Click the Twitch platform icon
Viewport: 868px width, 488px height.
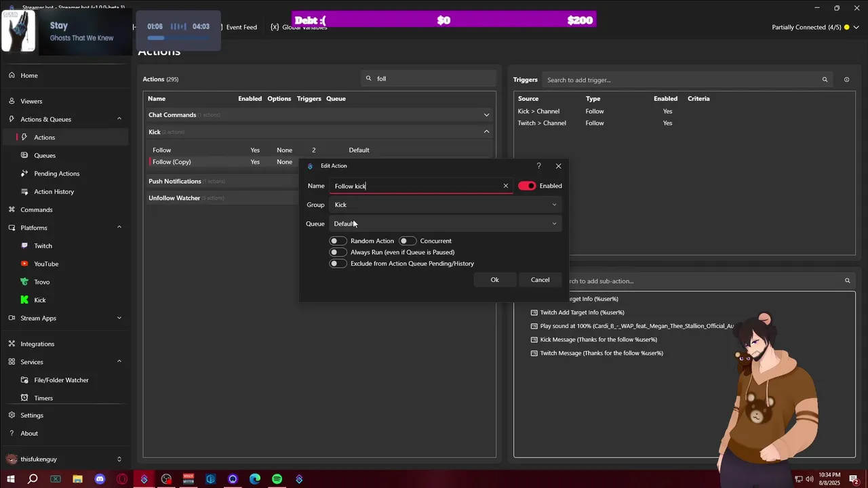26,246
